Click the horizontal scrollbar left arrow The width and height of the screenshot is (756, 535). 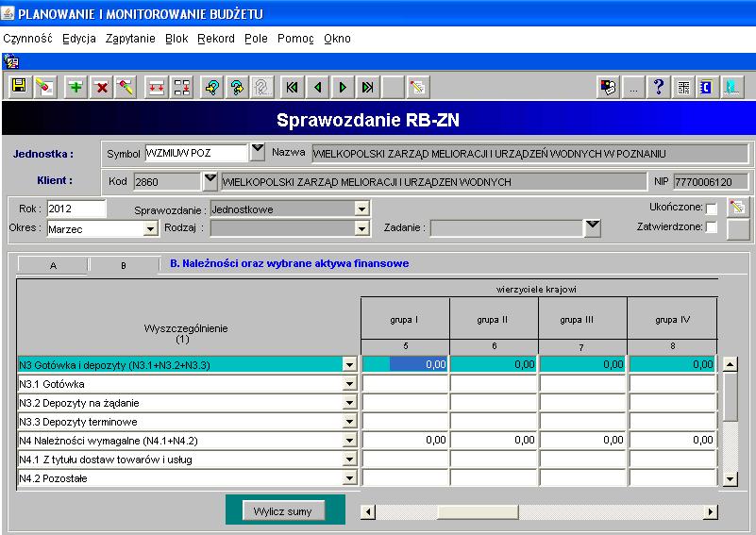click(368, 511)
